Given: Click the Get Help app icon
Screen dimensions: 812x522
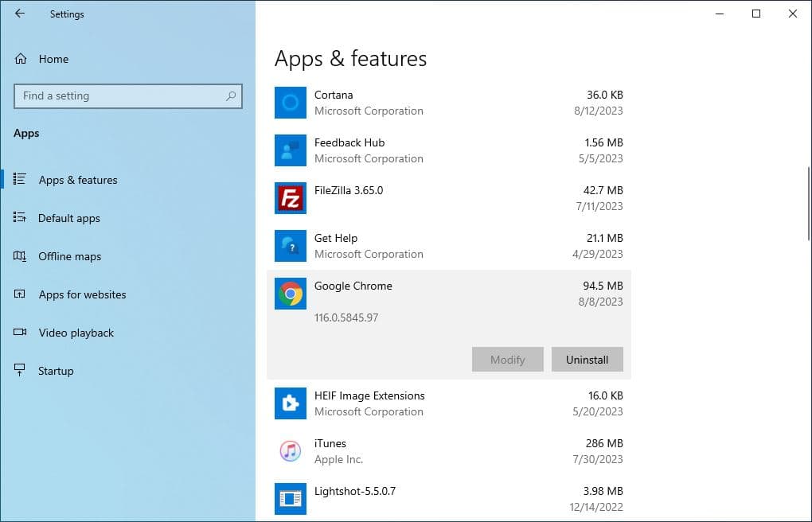Looking at the screenshot, I should 290,245.
